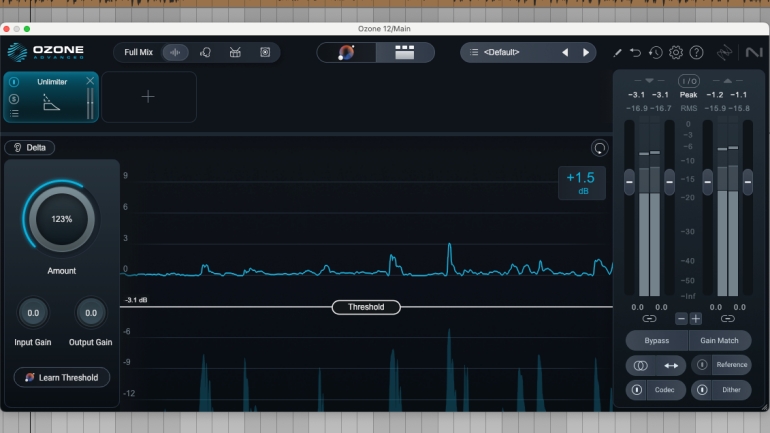Click the input meter down-arrow selector
Image resolution: width=770 pixels, height=433 pixels.
coord(649,81)
